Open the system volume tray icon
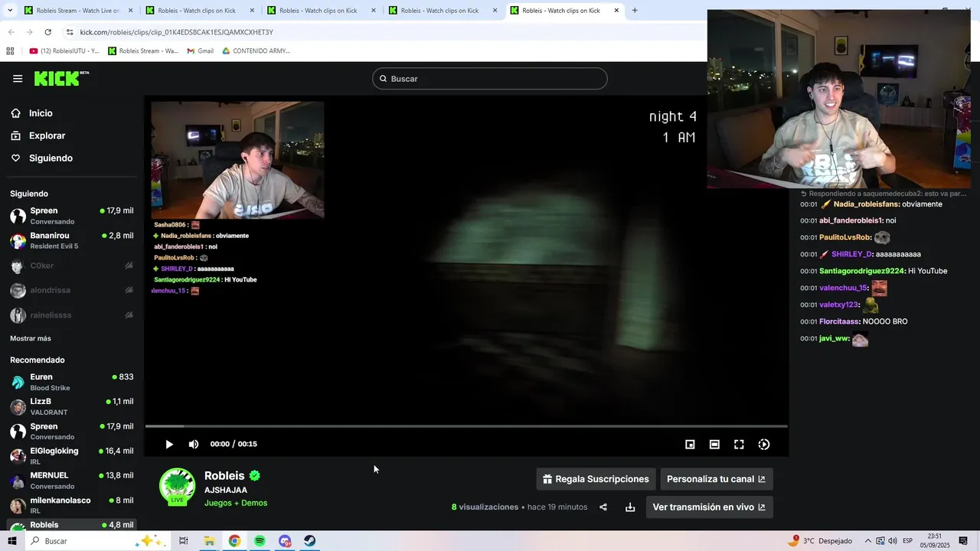980x551 pixels. (x=893, y=541)
